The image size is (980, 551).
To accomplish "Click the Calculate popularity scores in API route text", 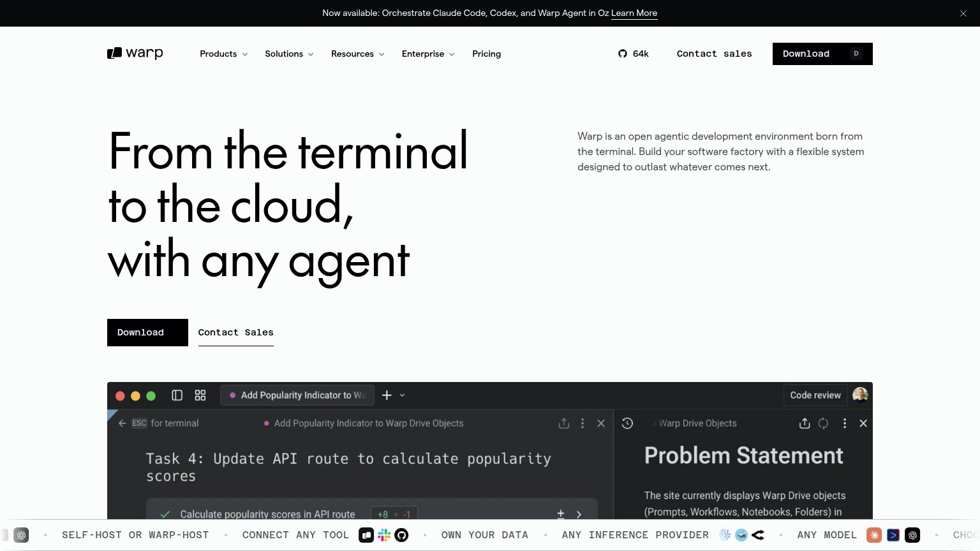I will 267,514.
